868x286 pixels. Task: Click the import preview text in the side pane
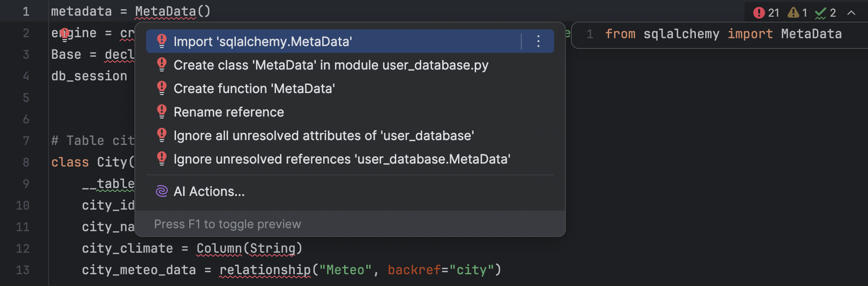point(723,34)
